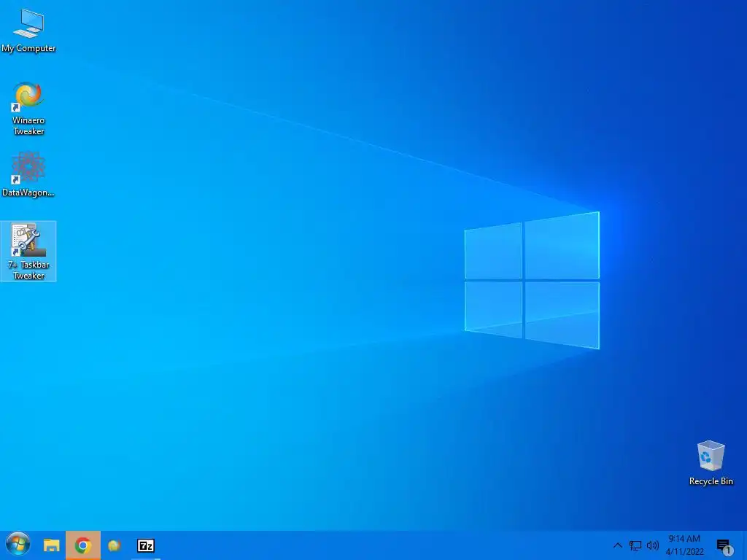Select the Winaero Tweaker shortcut

28,109
